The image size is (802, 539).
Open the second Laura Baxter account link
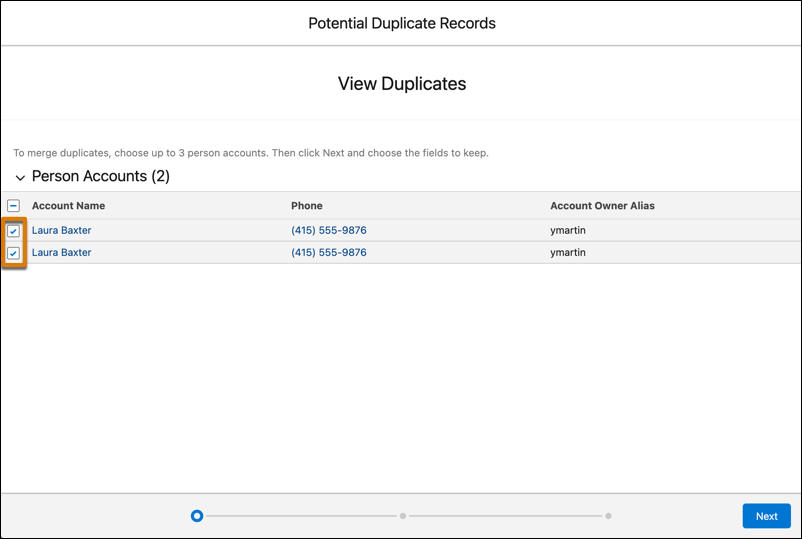click(61, 253)
